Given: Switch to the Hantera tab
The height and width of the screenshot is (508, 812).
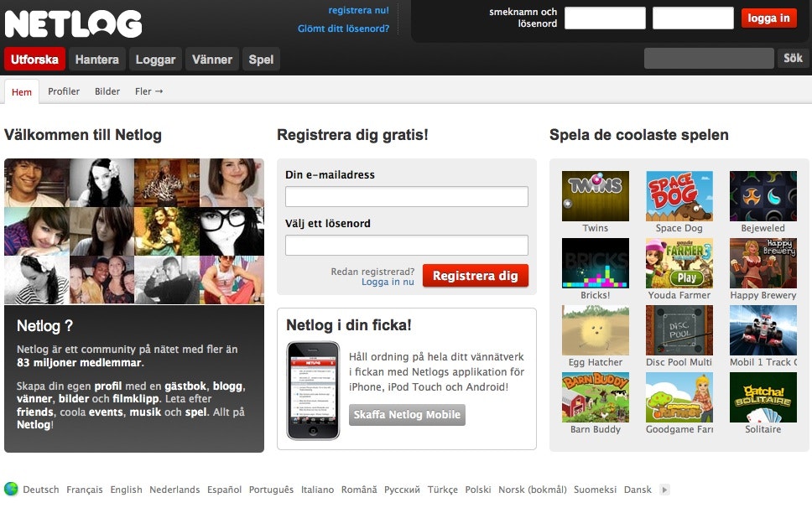Looking at the screenshot, I should [x=96, y=59].
